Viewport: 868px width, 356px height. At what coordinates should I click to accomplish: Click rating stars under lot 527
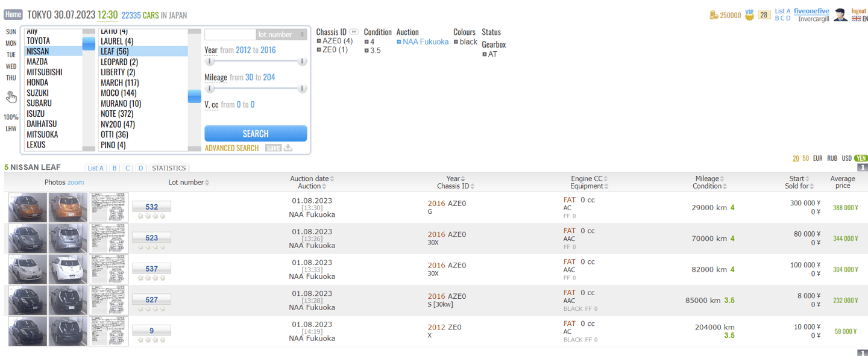pos(151,308)
